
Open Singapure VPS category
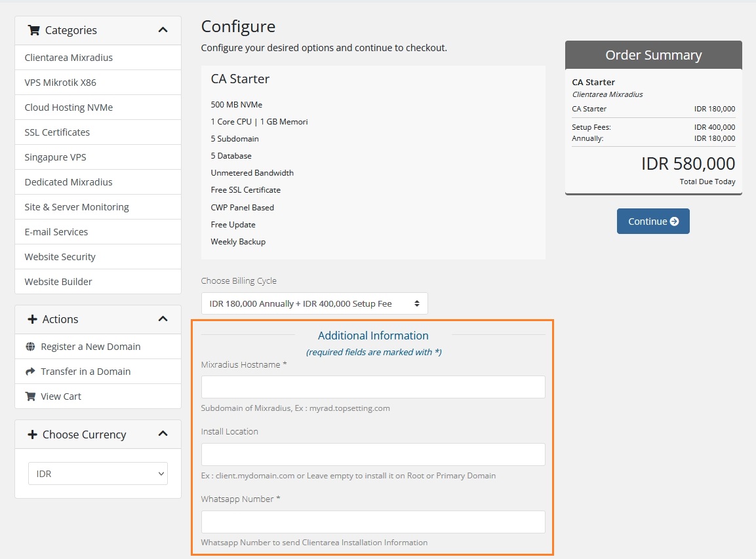pos(98,157)
